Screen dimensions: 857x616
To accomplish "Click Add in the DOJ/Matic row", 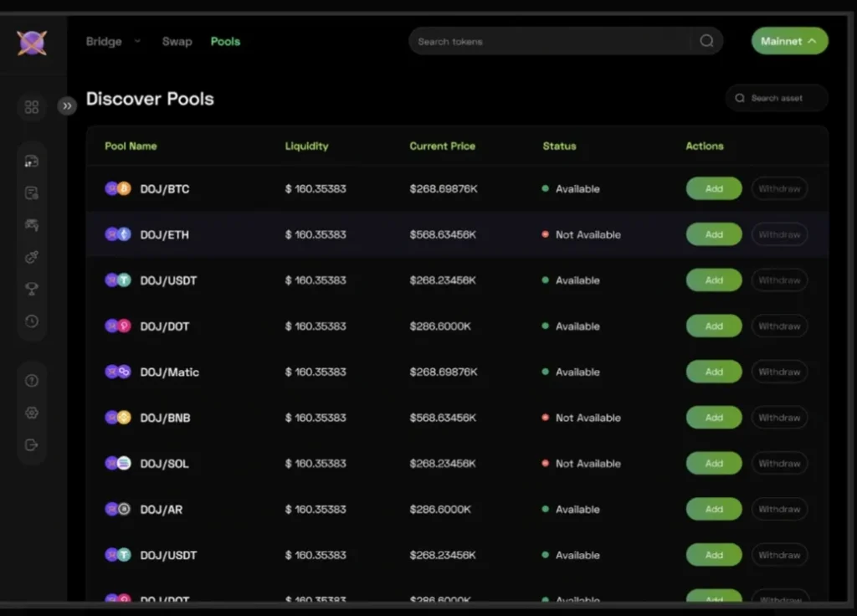I will [714, 372].
